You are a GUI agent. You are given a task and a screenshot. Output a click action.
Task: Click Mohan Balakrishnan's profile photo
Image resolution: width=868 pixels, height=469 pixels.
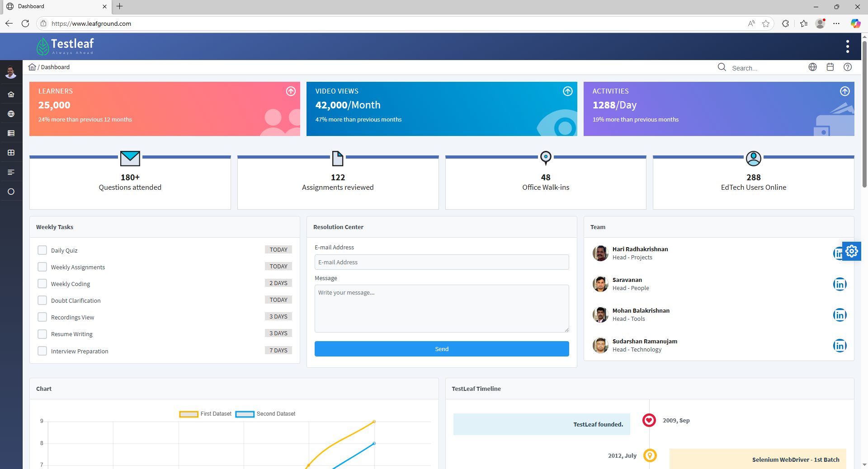click(x=600, y=314)
